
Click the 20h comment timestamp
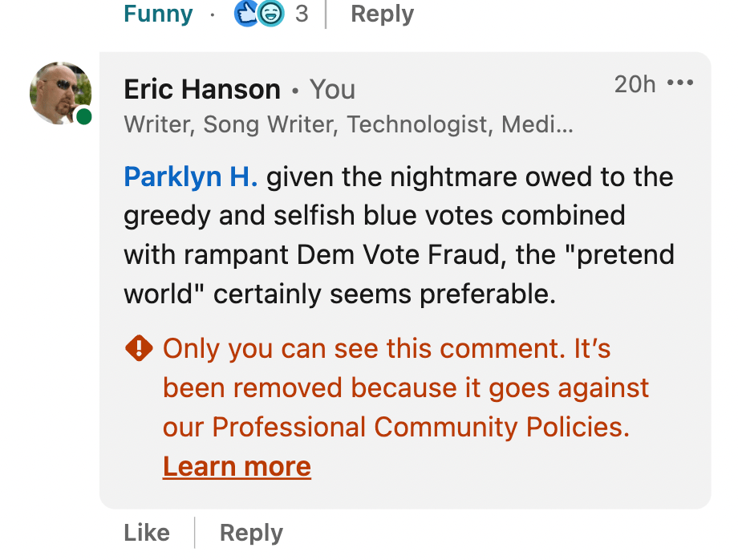635,83
